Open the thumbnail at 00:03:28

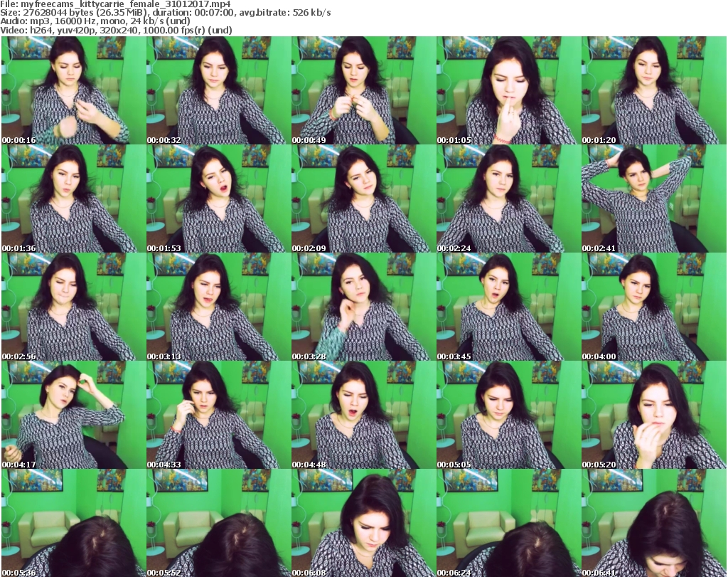pyautogui.click(x=363, y=307)
